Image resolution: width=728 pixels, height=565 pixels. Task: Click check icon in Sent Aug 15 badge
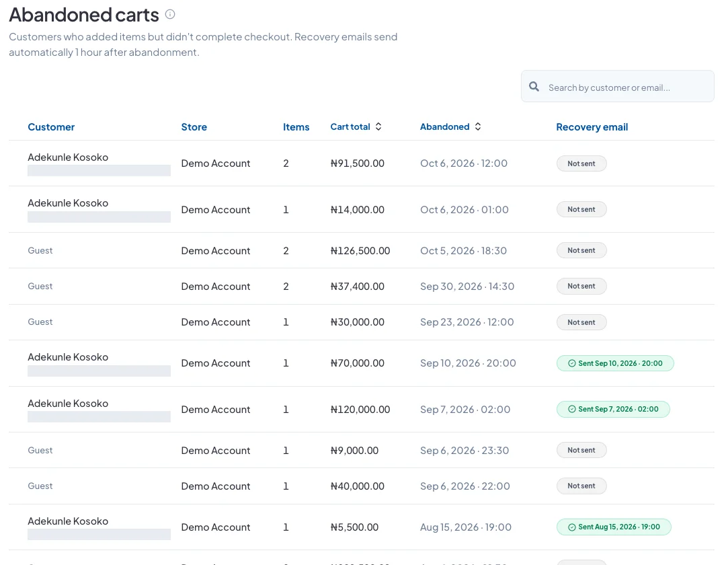click(x=572, y=527)
